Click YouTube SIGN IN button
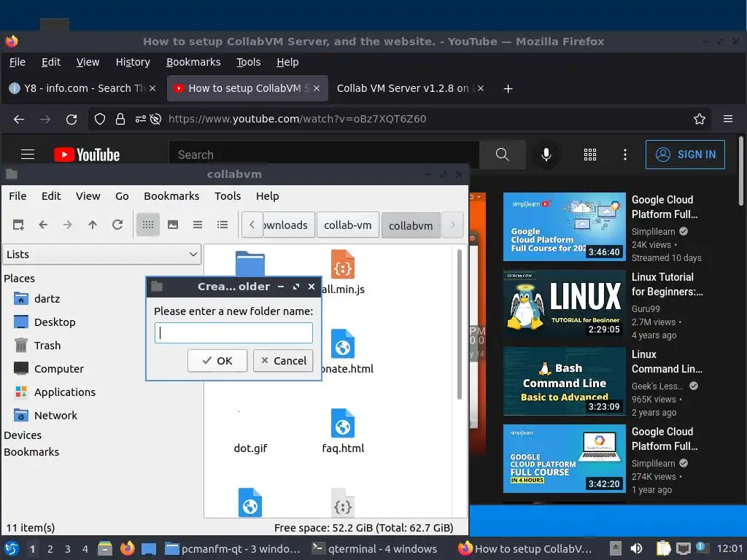The height and width of the screenshot is (560, 747). (x=685, y=155)
